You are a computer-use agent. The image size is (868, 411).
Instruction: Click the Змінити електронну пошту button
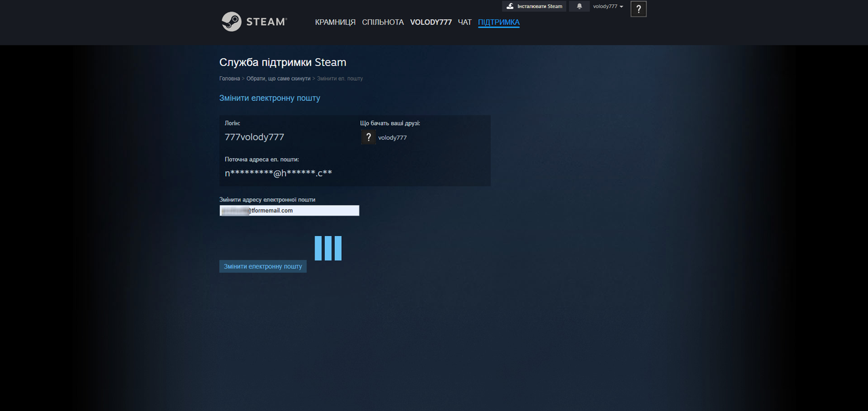coord(262,267)
